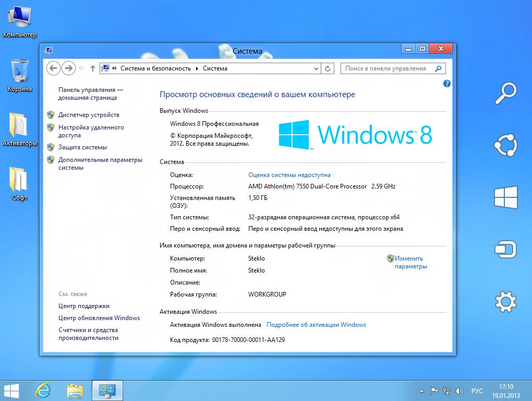Open the Settings gear charm
Screen dimensions: 532x401
pyautogui.click(x=505, y=301)
